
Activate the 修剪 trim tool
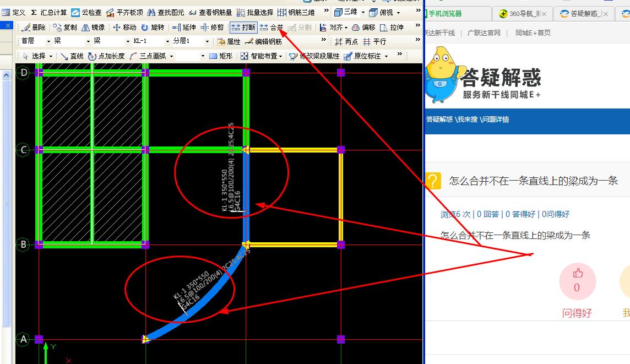pos(212,28)
